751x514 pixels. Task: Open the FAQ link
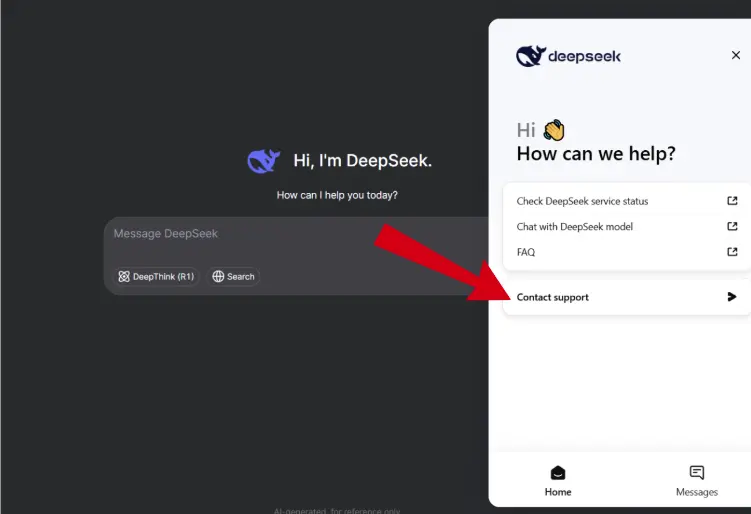tap(627, 252)
